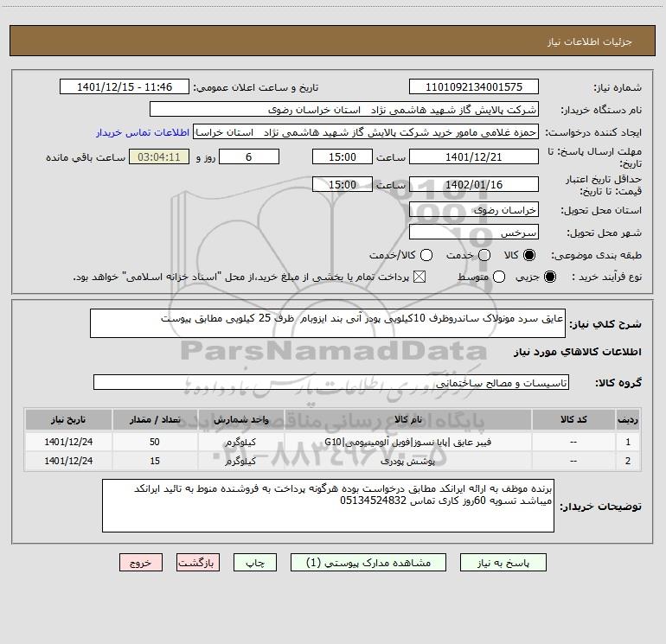Toggle the اسناد خزانه اسلامی payment checkbox

419,277
